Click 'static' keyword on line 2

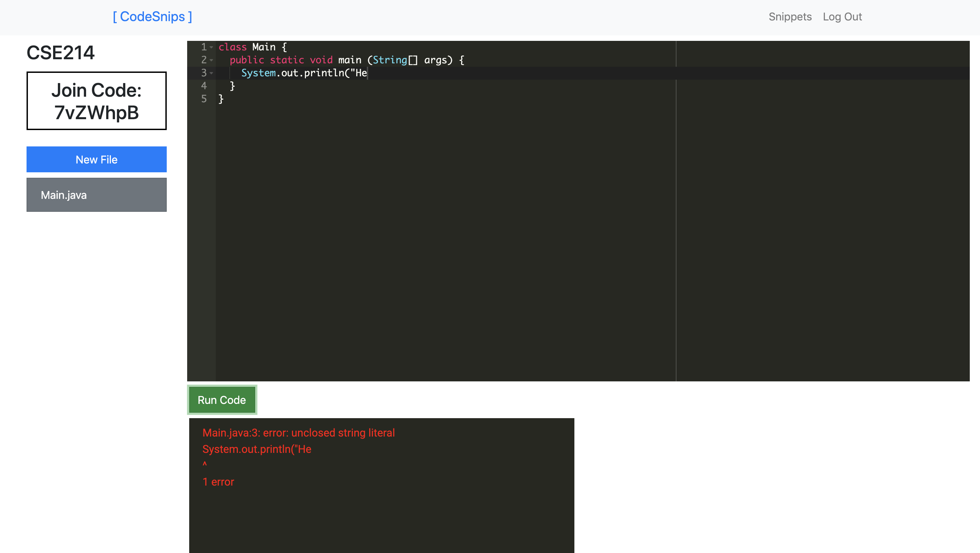point(287,60)
